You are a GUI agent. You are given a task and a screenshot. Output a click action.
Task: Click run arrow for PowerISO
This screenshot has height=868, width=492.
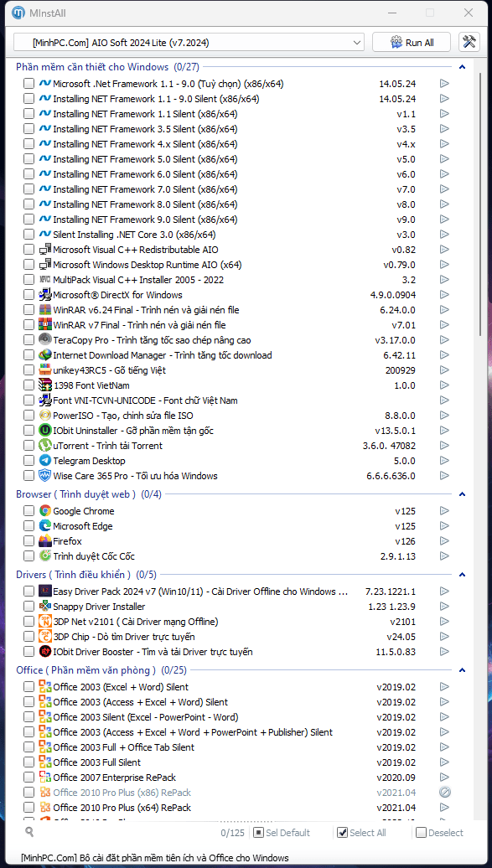click(x=444, y=416)
